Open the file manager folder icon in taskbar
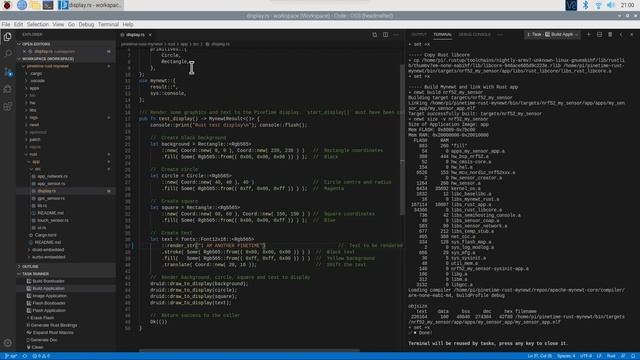The width and height of the screenshot is (640, 360). pos(35,5)
